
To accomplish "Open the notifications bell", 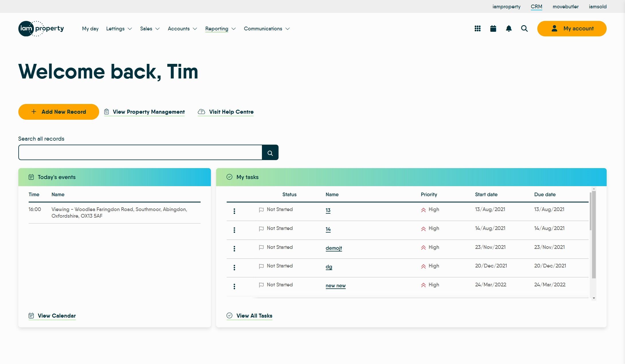I will (509, 29).
